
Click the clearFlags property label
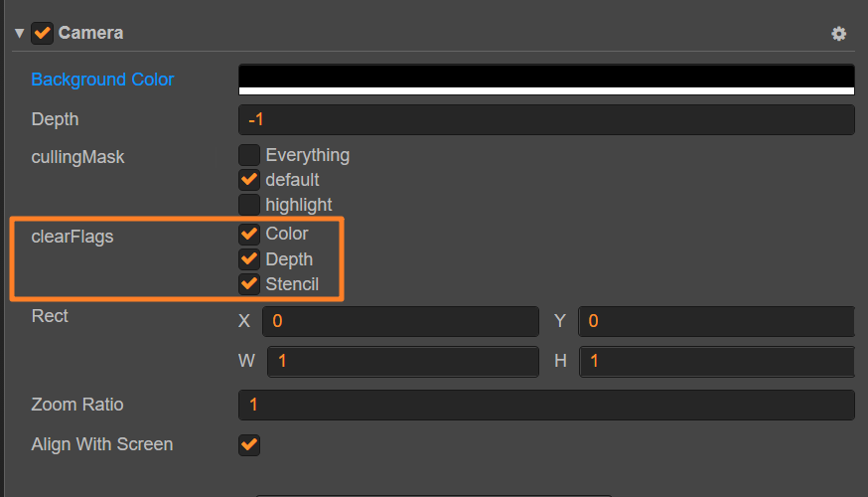72,237
